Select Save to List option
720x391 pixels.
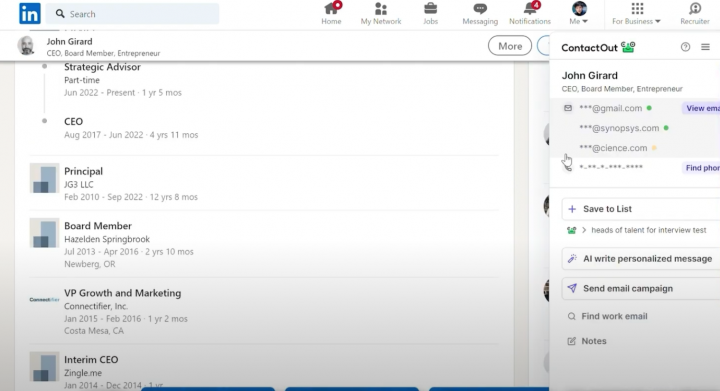coord(641,209)
